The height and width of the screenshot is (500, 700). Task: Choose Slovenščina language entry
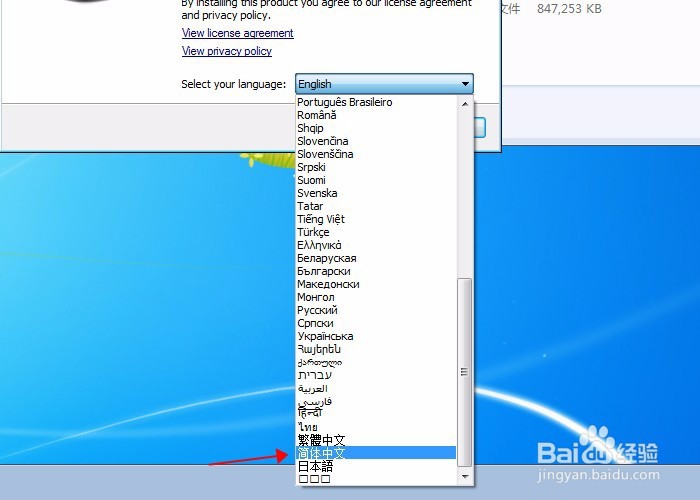376,154
